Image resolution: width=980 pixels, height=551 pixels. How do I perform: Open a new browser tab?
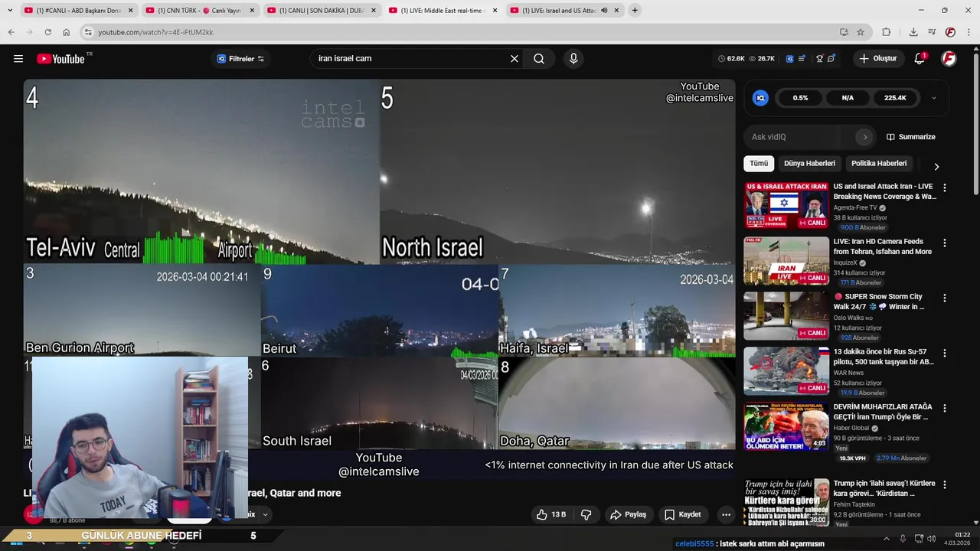click(x=635, y=11)
